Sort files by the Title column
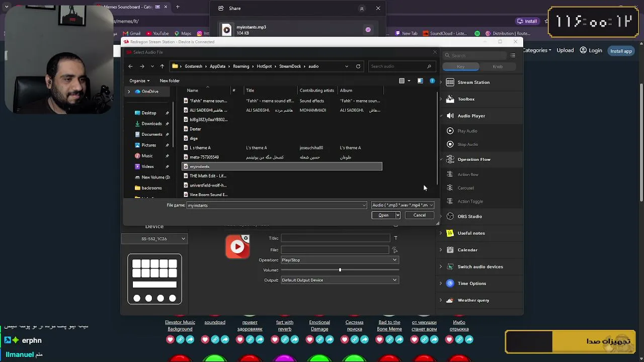644x362 pixels. [250, 90]
